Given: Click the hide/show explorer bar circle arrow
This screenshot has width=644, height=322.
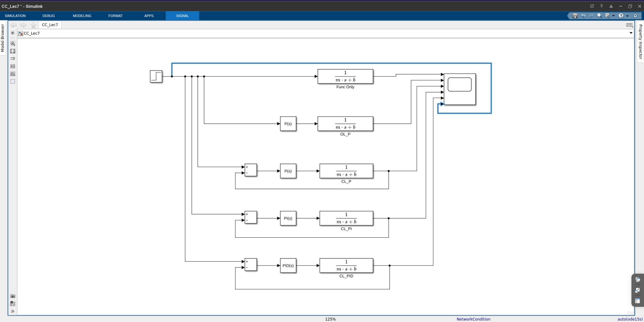Looking at the screenshot, I should 13,33.
